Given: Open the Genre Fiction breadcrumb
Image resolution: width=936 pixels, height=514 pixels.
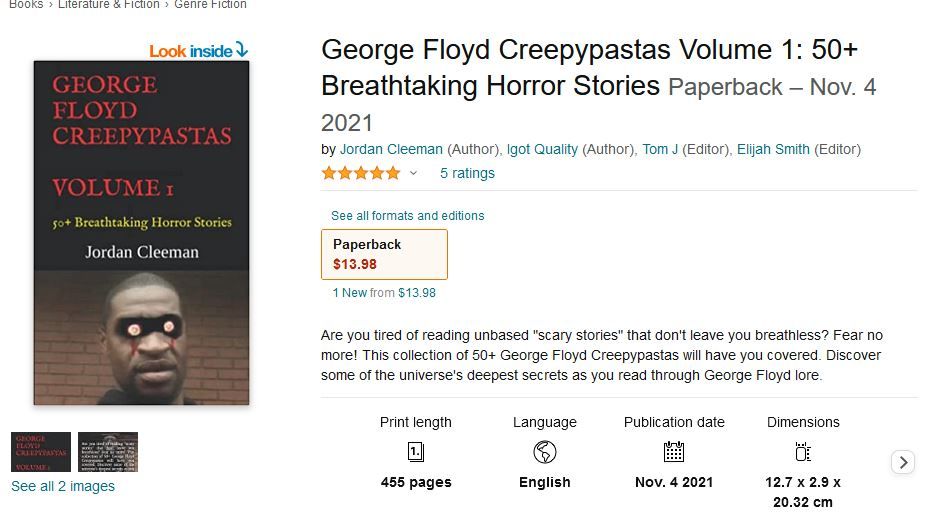Looking at the screenshot, I should coord(210,4).
